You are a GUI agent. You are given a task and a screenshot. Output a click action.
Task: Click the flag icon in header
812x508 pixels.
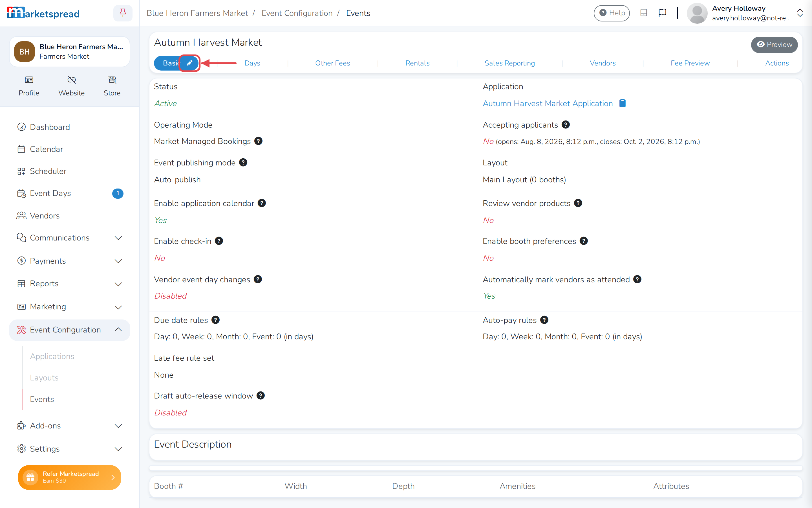[662, 13]
